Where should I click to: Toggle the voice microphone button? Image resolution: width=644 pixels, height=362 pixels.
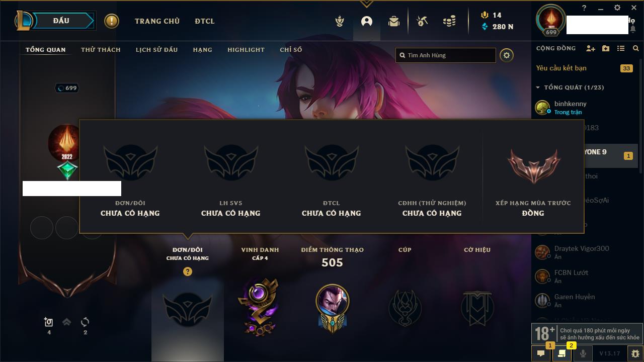coord(583,353)
